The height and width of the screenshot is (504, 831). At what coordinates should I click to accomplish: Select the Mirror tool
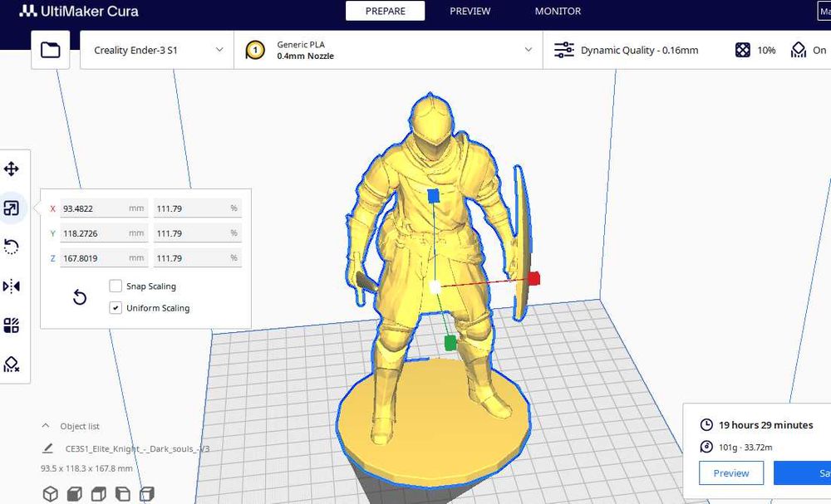(11, 286)
